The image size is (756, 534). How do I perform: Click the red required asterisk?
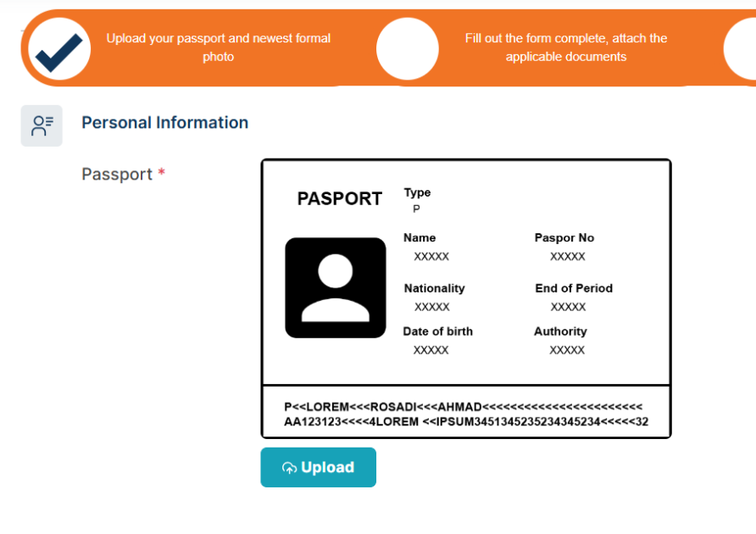tap(161, 174)
